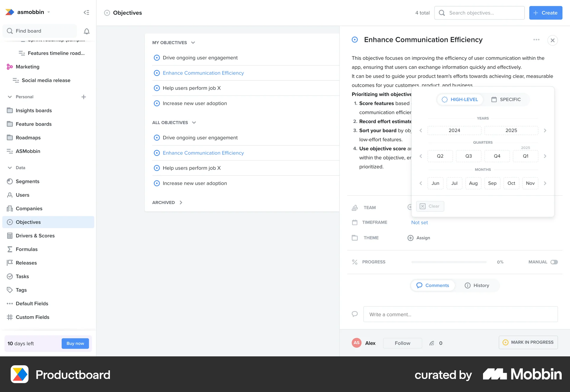The image size is (570, 392).
Task: Open the Formulas sidebar item
Action: pyautogui.click(x=26, y=249)
